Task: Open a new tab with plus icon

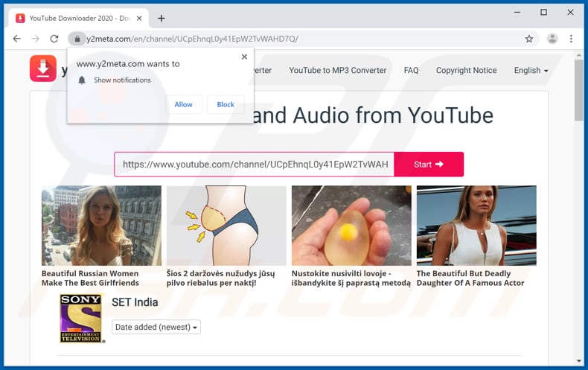Action: [162, 18]
